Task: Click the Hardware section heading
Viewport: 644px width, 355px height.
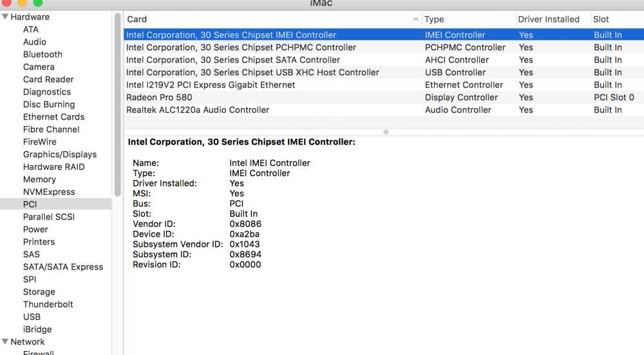Action: pos(30,17)
